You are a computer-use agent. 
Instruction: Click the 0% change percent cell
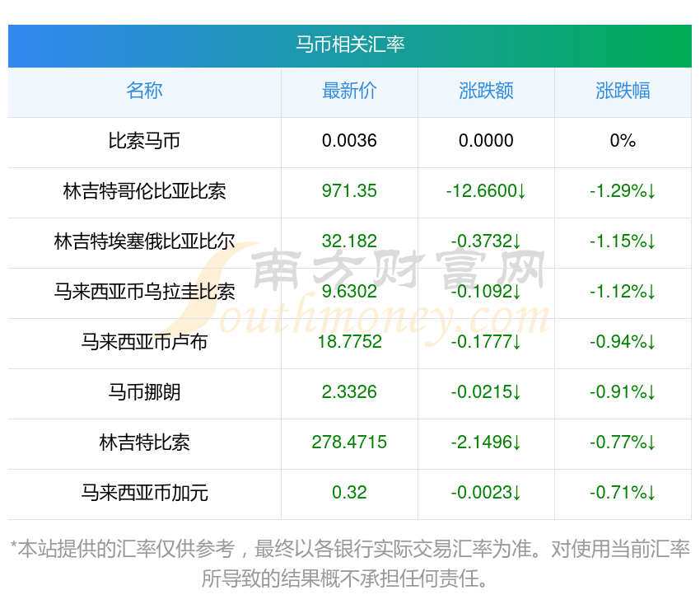pos(623,141)
